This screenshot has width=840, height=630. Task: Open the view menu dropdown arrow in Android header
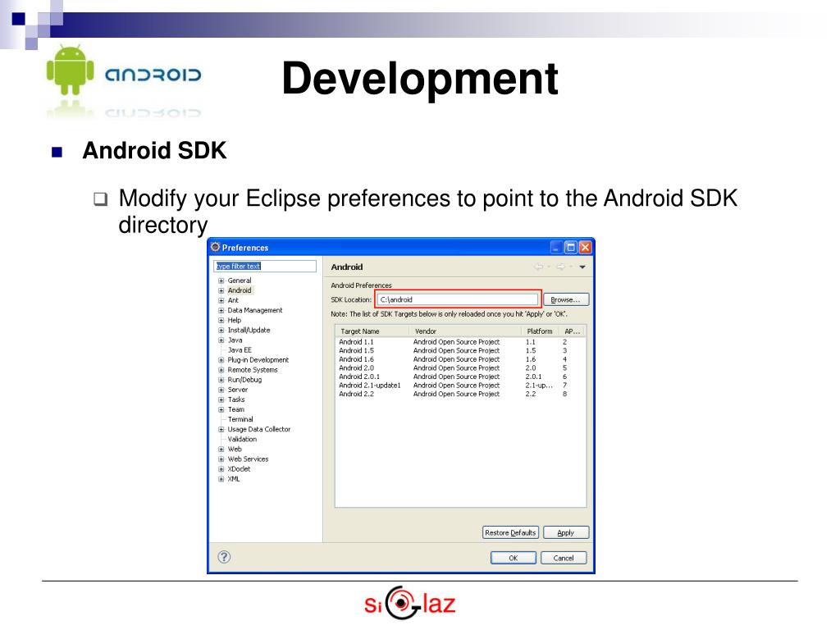click(x=582, y=267)
